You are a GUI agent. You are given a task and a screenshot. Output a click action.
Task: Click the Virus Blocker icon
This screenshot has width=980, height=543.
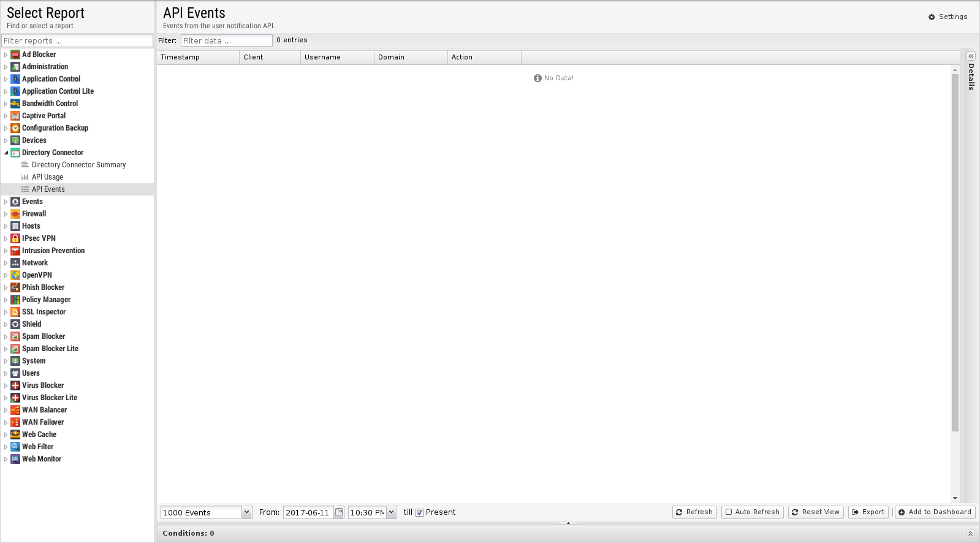(x=15, y=385)
